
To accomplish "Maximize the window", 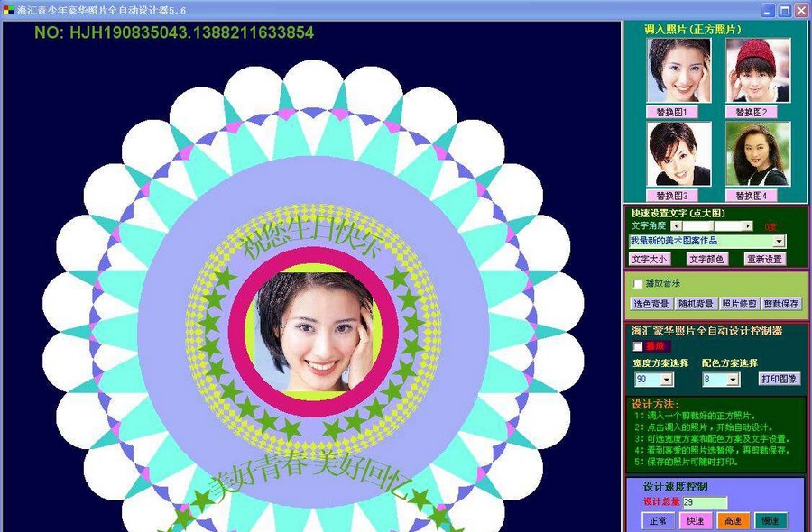I will tap(785, 10).
